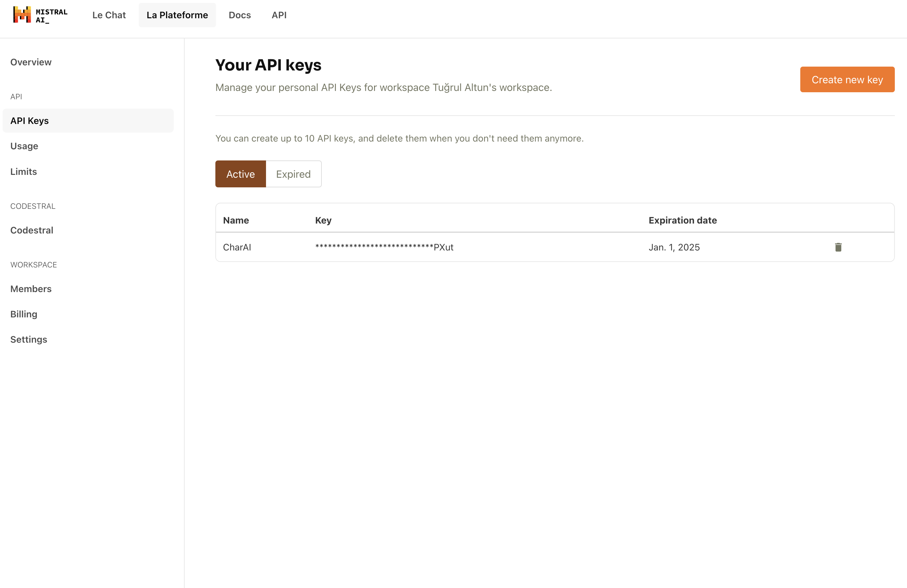Select API Keys in sidebar
Screen dimensions: 907x588
(x=30, y=121)
